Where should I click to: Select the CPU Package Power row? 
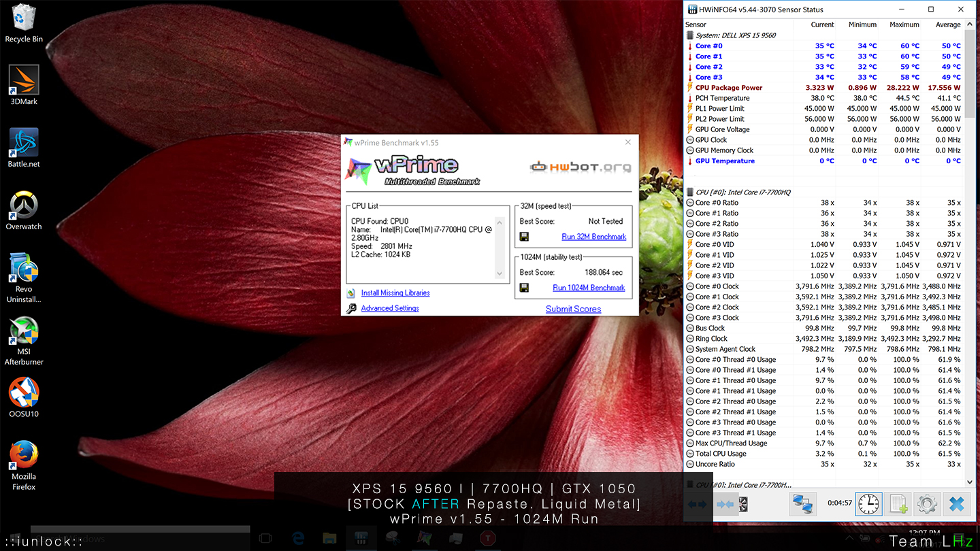pos(823,88)
